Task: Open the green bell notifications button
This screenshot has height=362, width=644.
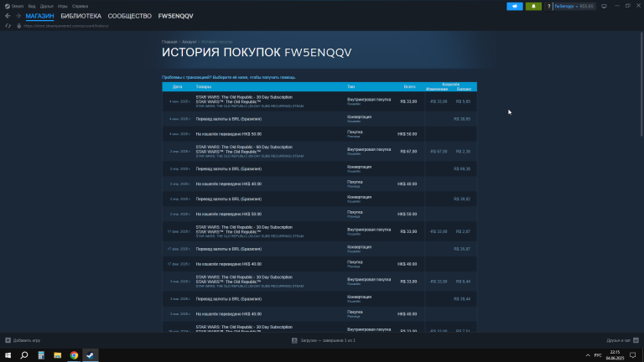Action: tap(533, 6)
